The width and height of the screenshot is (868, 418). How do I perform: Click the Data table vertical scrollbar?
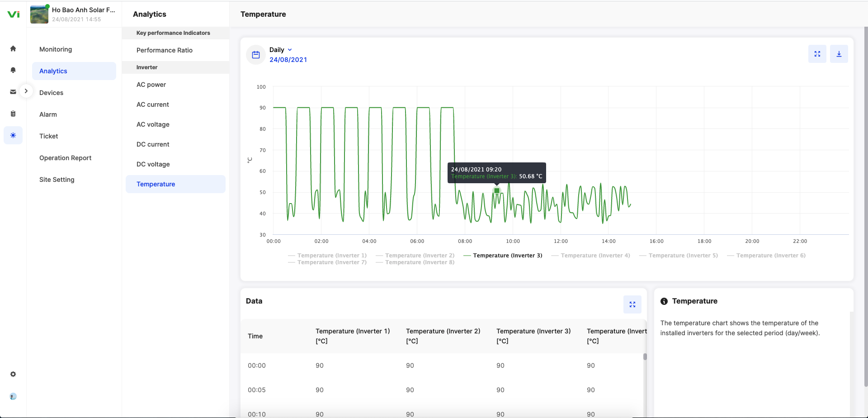click(x=645, y=357)
